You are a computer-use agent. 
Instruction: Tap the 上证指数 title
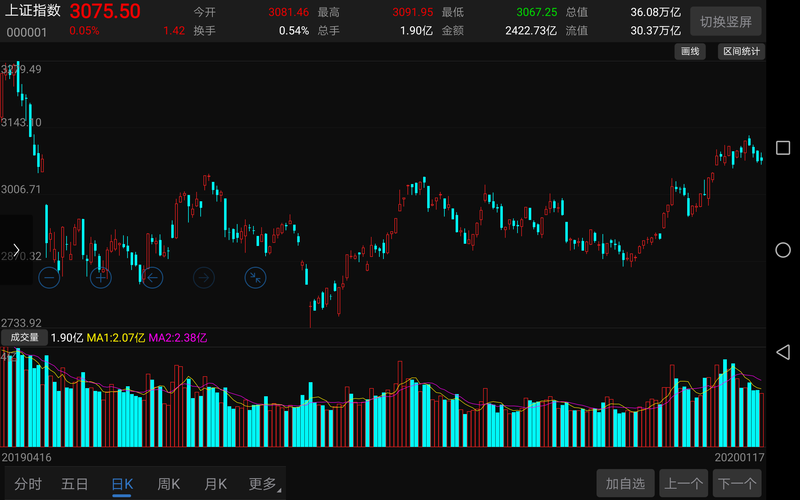coord(33,11)
